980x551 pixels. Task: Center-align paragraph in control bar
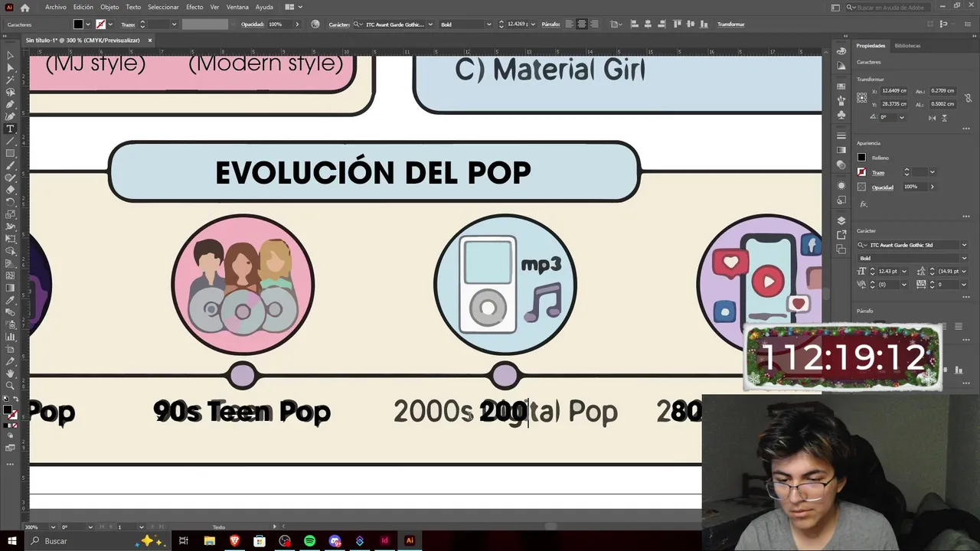(x=582, y=24)
